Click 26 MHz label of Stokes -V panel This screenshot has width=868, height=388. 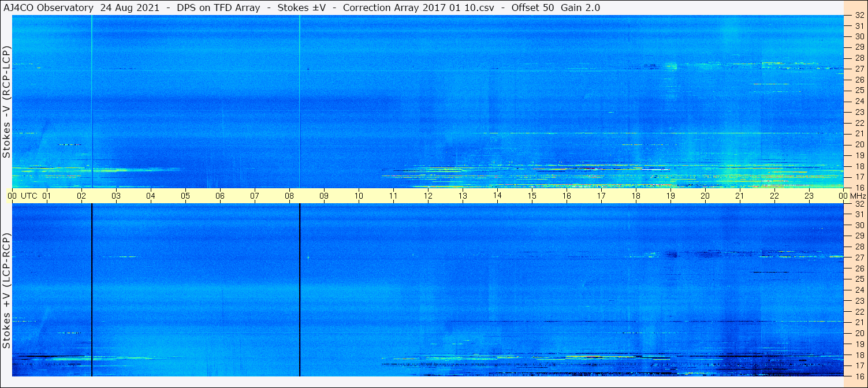pyautogui.click(x=859, y=80)
